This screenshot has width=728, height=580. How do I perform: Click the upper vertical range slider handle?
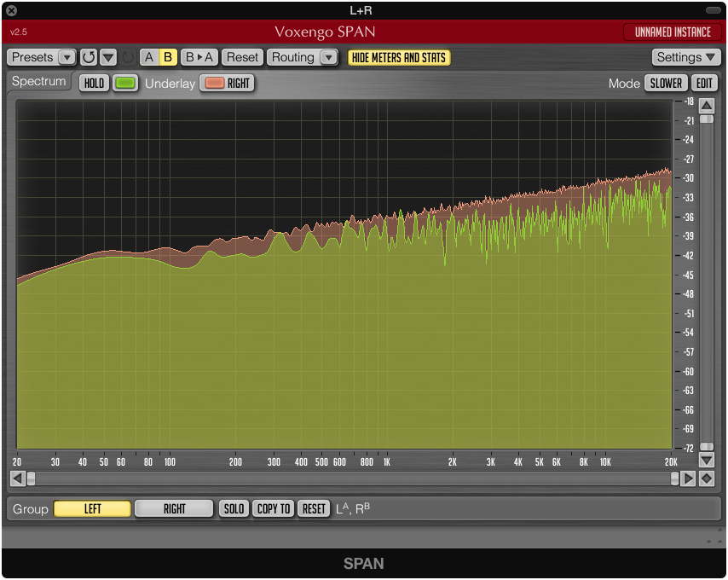point(707,119)
